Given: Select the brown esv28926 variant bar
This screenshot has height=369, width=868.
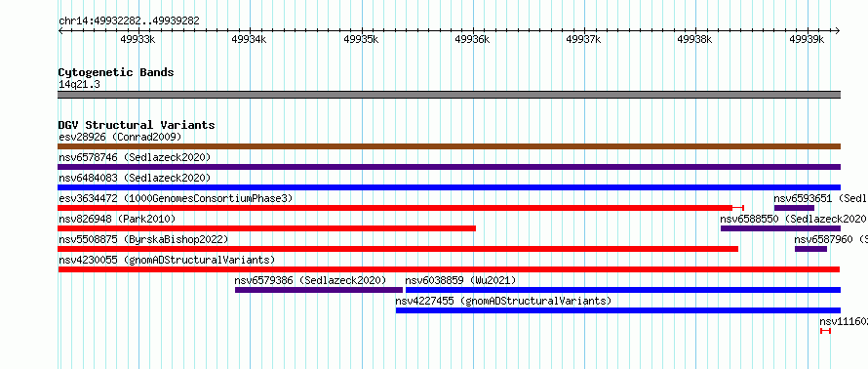Looking at the screenshot, I should coord(449,146).
